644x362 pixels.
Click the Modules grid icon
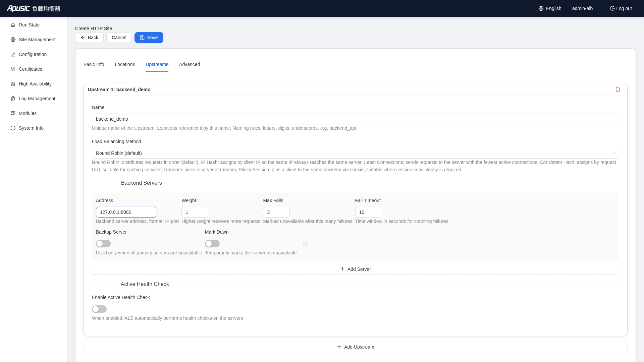pos(13,113)
